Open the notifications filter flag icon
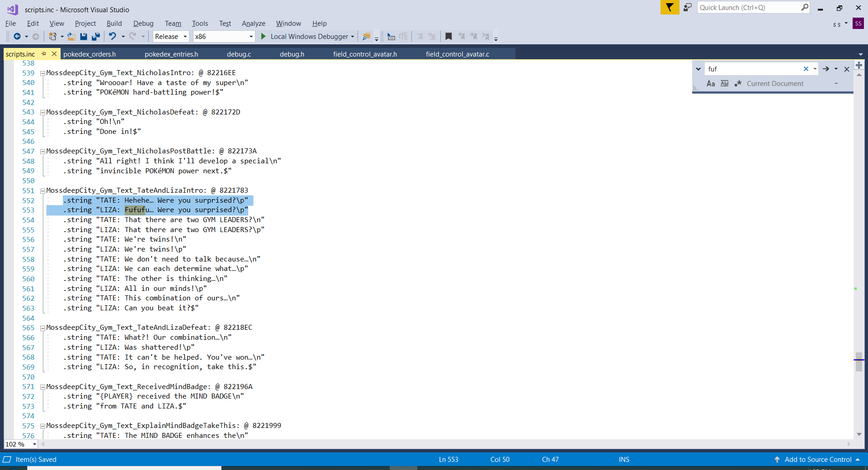The width and height of the screenshot is (868, 470). click(670, 8)
